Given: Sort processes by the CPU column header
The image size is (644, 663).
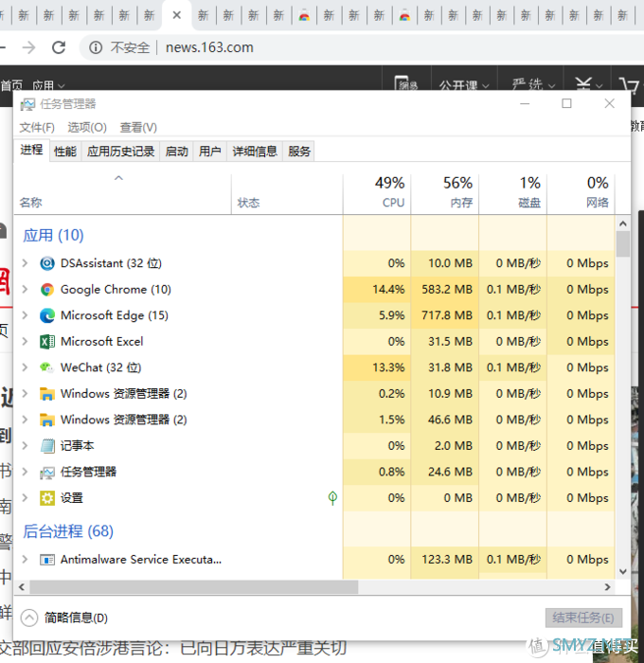Looking at the screenshot, I should (377, 193).
